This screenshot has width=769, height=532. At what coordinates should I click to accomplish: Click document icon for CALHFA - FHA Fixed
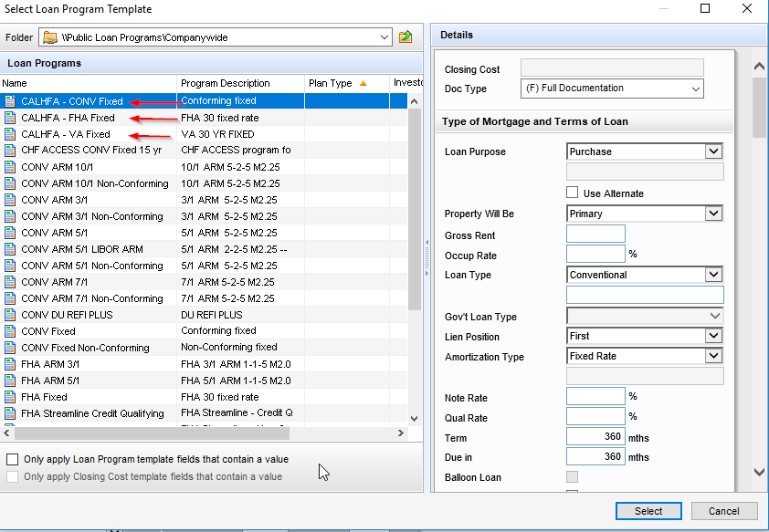[10, 118]
